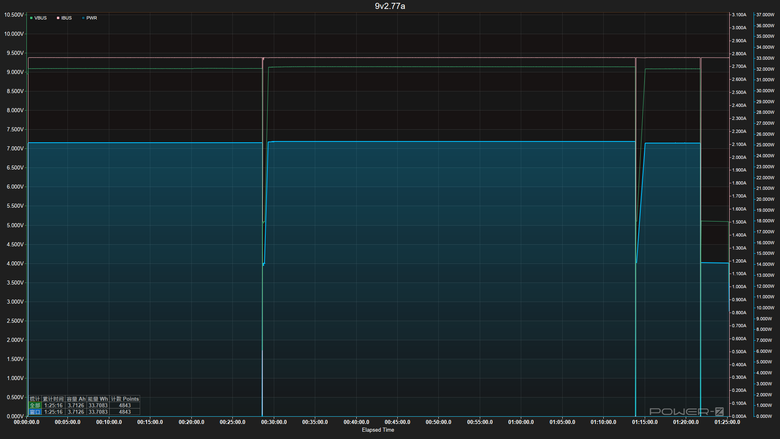
Task: Click the 00:45:00.0 time axis tick
Action: (397, 422)
